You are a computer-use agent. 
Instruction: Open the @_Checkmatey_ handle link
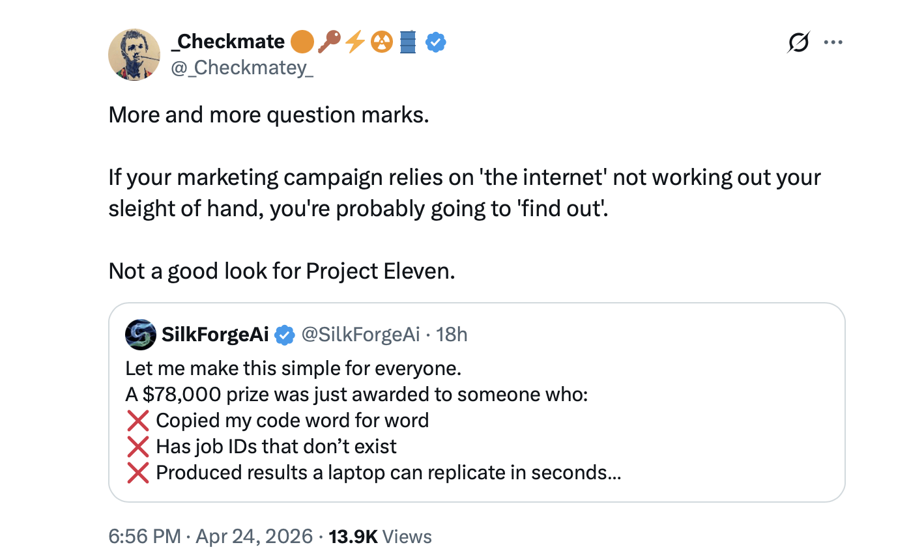(x=242, y=68)
